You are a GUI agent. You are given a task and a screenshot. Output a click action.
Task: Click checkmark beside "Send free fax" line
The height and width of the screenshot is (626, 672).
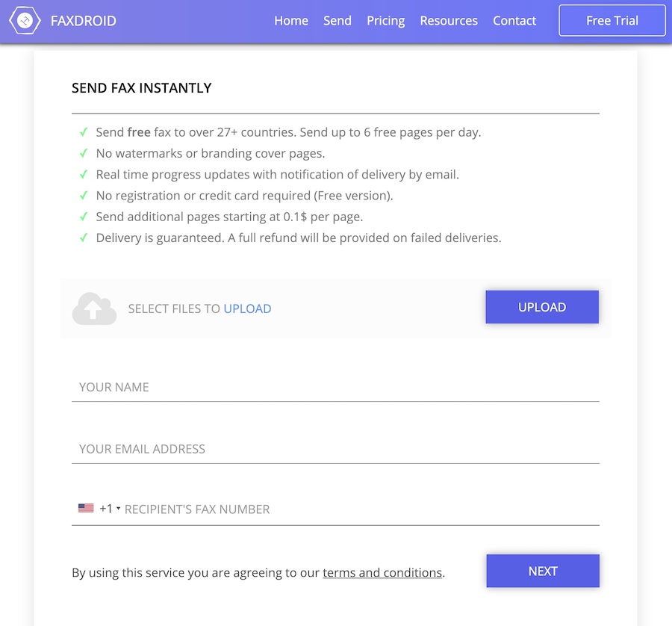pos(84,133)
